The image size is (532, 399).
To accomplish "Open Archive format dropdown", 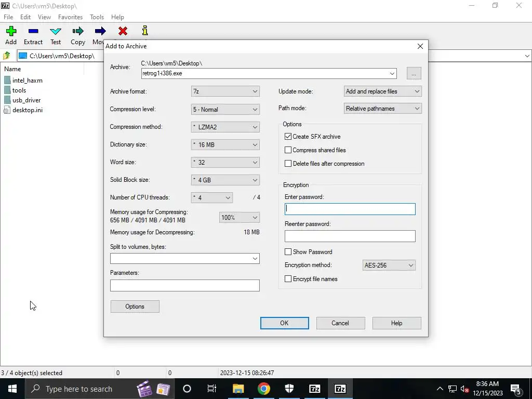I will (225, 91).
